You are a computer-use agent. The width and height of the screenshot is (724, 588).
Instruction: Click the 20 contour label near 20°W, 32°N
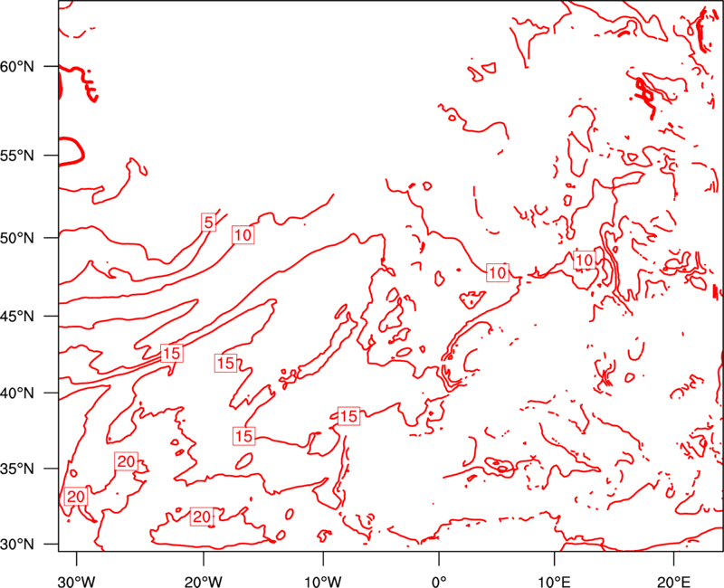[x=202, y=516]
